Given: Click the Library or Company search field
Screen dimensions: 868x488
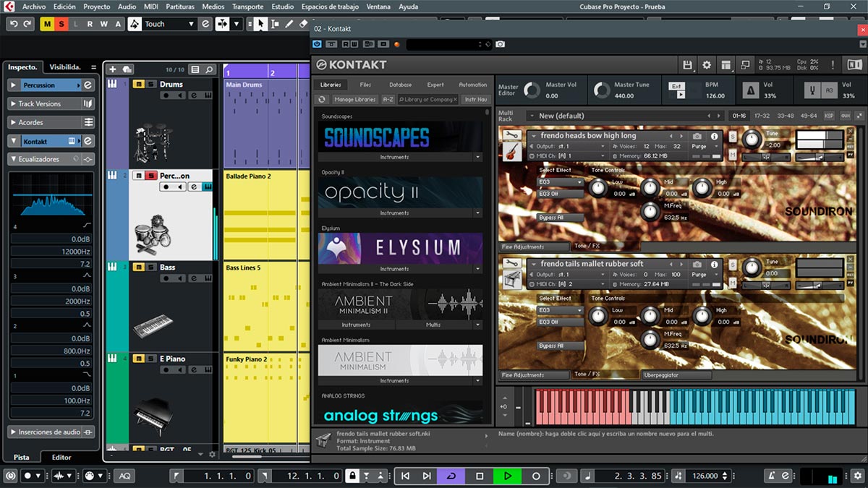Looking at the screenshot, I should tap(427, 99).
